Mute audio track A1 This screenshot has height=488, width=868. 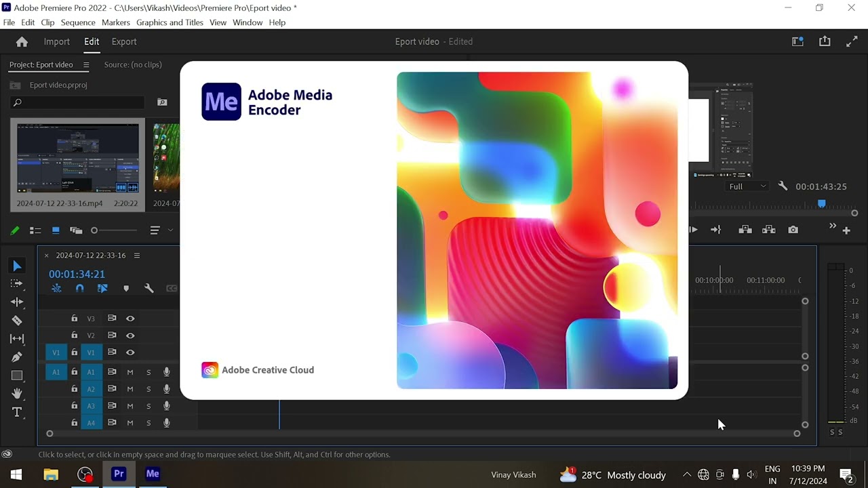[130, 372]
